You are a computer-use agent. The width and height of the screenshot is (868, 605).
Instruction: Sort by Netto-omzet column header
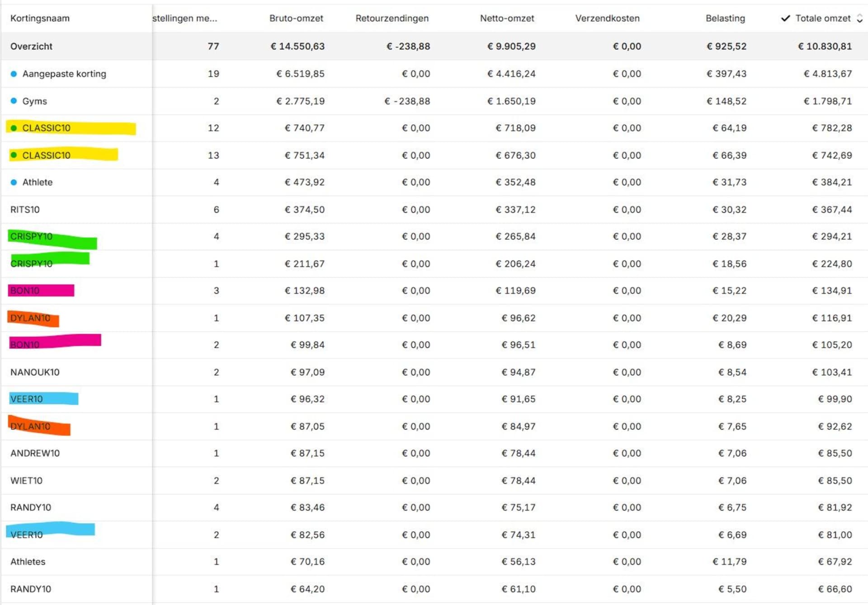[507, 18]
